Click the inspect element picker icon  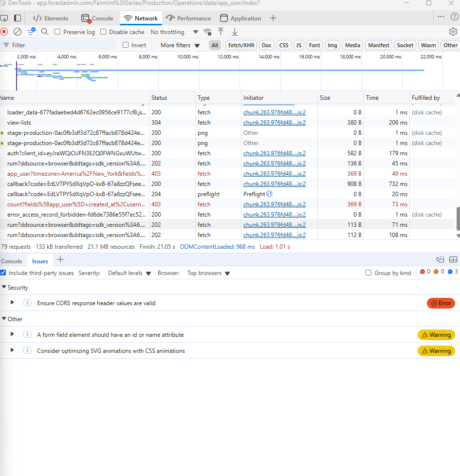point(4,18)
